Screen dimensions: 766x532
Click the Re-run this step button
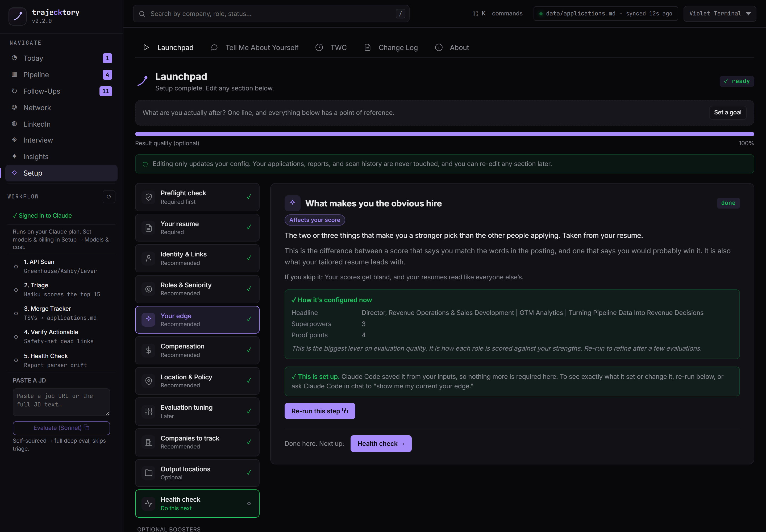(320, 411)
